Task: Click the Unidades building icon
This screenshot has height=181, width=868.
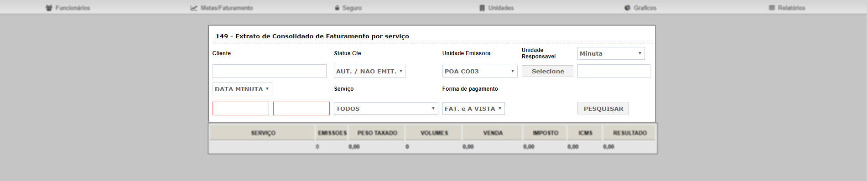Action: coord(482,8)
